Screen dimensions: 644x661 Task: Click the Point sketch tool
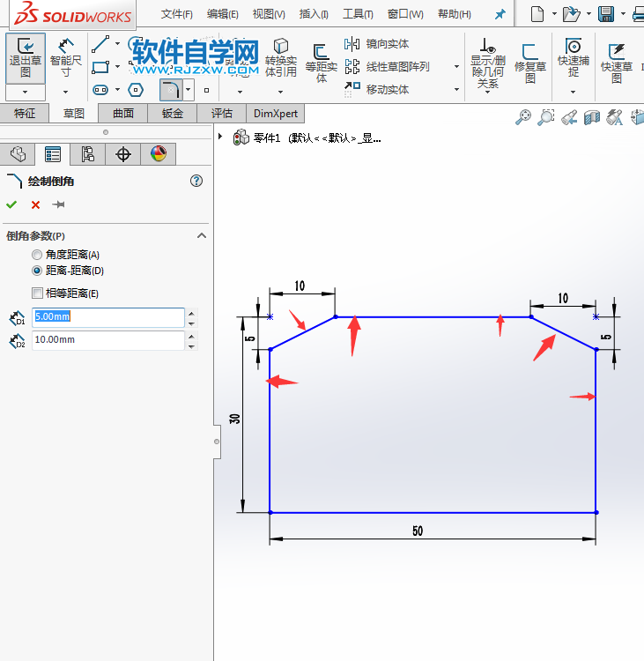tap(206, 90)
